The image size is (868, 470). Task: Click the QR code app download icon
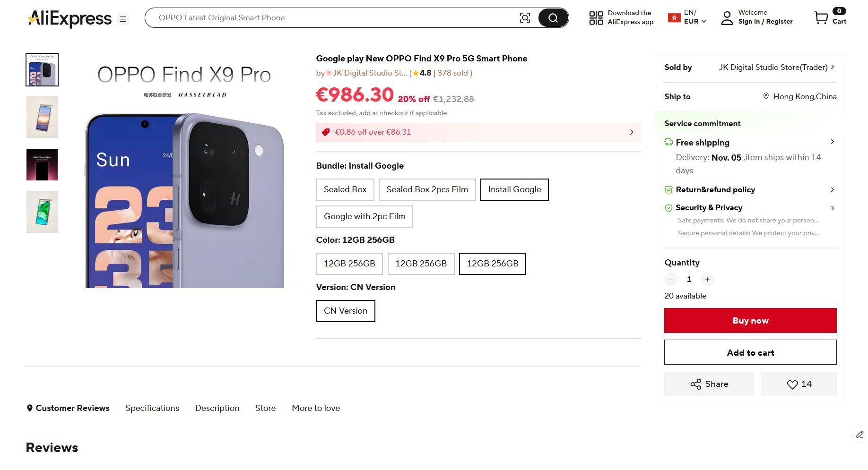click(596, 18)
